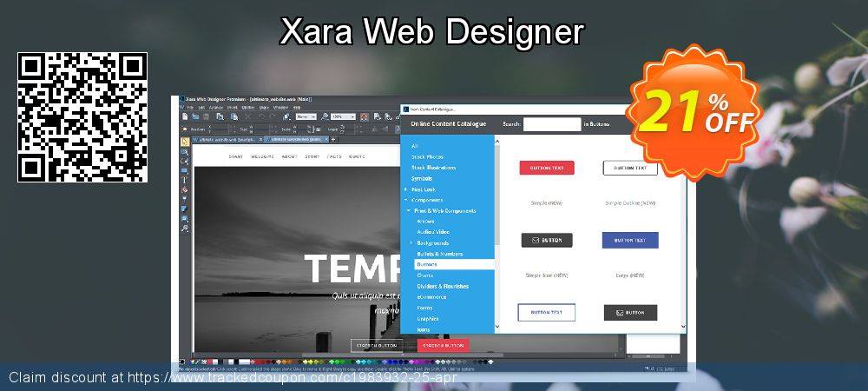Open the Edit menu
The image size is (868, 391).
click(201, 108)
